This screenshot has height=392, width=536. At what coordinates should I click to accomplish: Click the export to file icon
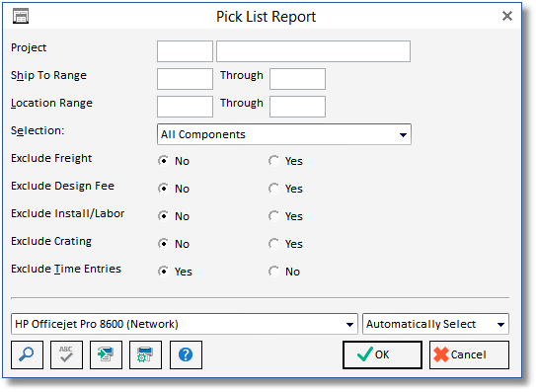click(106, 354)
